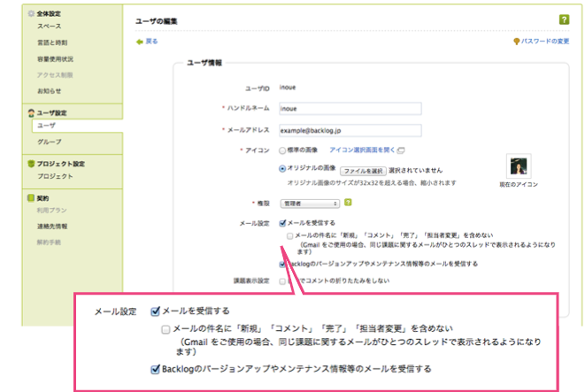This screenshot has height=392, width=585.
Task: Click the ユーザの編集 page title
Action: pos(157,21)
